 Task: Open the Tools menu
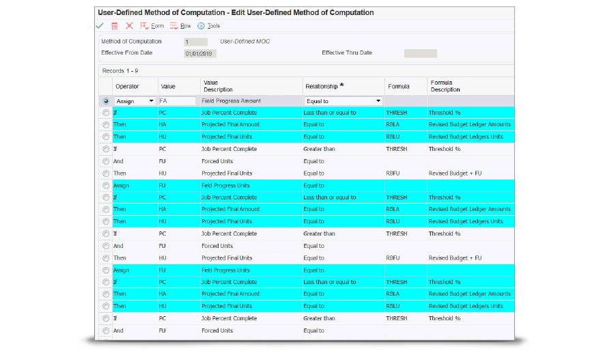214,26
